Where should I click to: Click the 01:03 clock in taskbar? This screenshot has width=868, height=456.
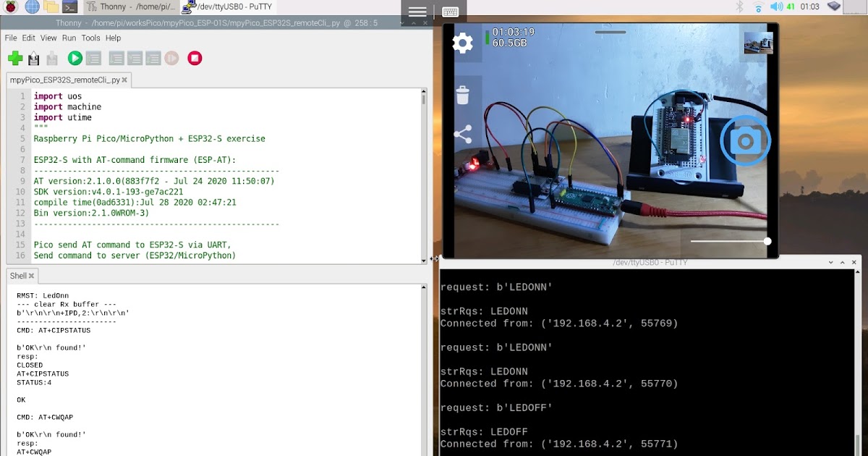pos(810,7)
